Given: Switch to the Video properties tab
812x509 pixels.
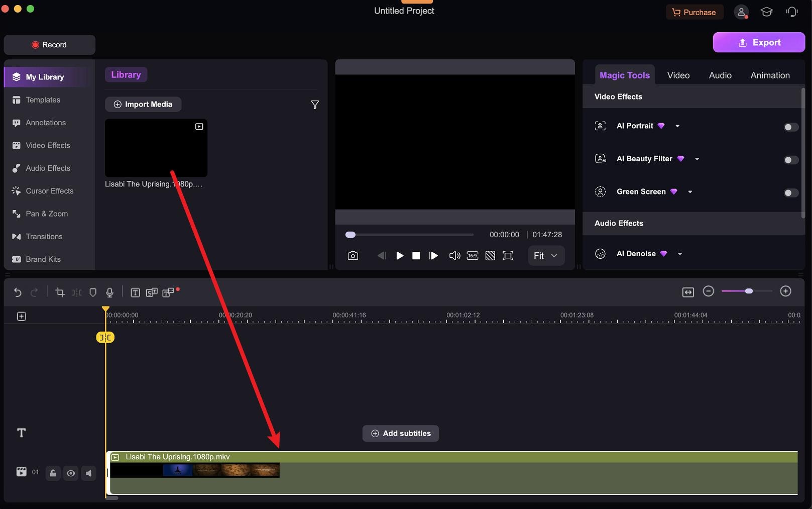Looking at the screenshot, I should [678, 75].
